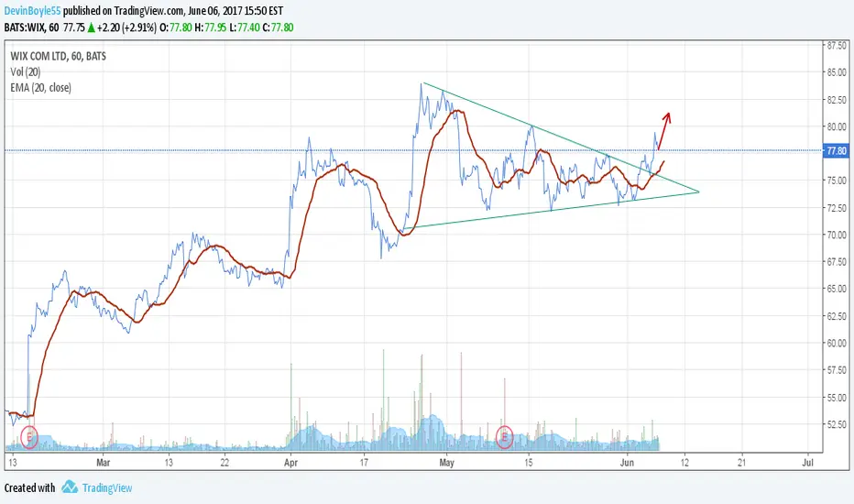Click the 17 date axis label
Image resolution: width=854 pixels, height=504 pixels.
(x=364, y=463)
